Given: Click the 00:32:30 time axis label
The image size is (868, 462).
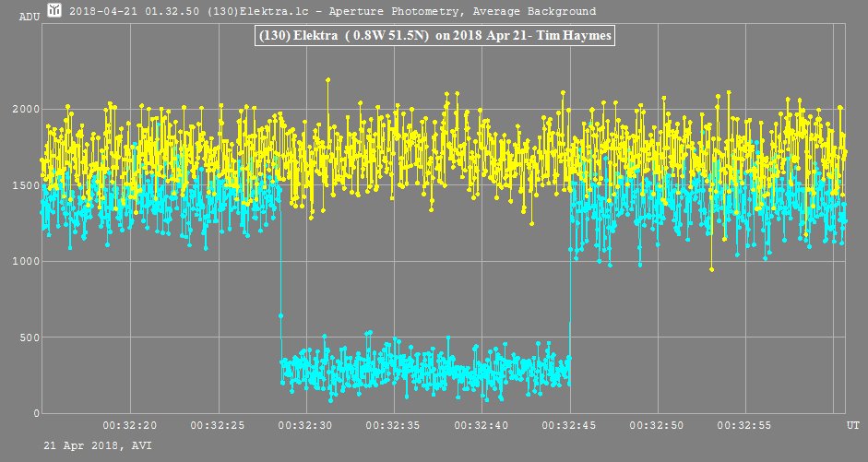Looking at the screenshot, I should [x=306, y=424].
